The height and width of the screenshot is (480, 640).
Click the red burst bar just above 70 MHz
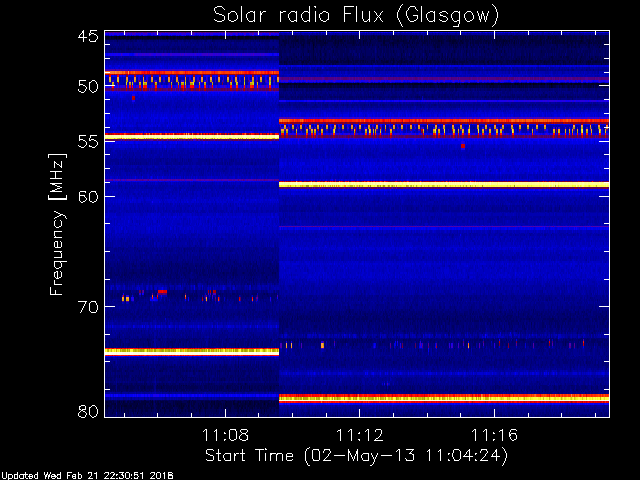click(162, 291)
